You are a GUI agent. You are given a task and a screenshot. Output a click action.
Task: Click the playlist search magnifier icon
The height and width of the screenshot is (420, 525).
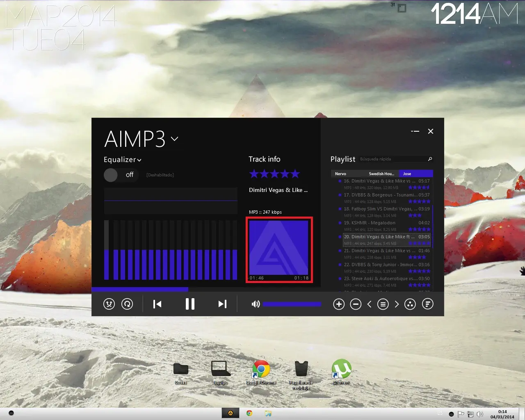pyautogui.click(x=429, y=159)
